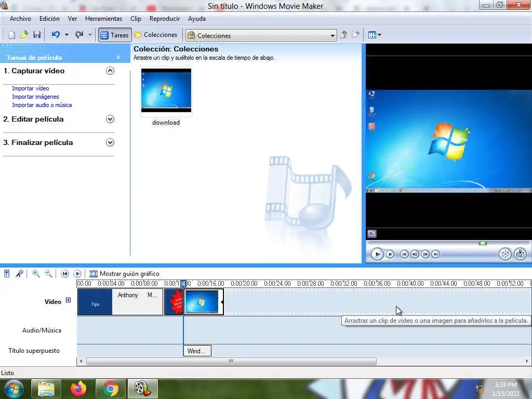532x399 pixels.
Task: Zoom in on the timeline
Action: (x=36, y=273)
